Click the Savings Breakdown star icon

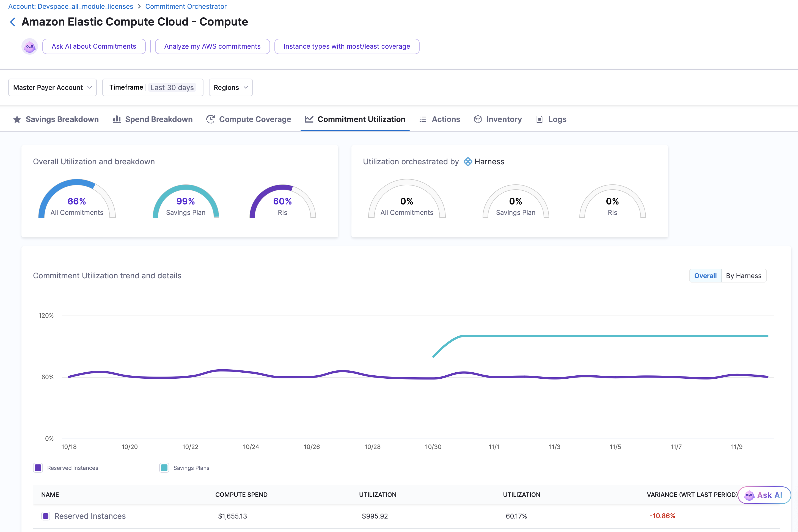point(17,120)
